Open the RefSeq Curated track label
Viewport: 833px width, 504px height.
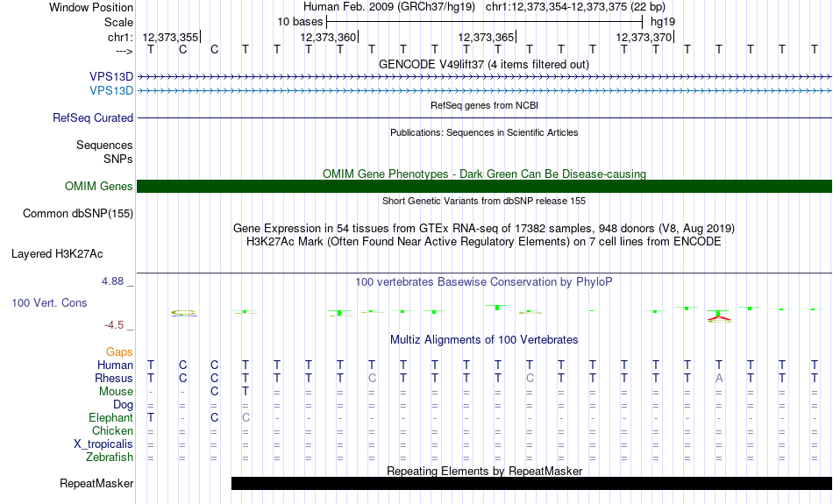[x=93, y=118]
